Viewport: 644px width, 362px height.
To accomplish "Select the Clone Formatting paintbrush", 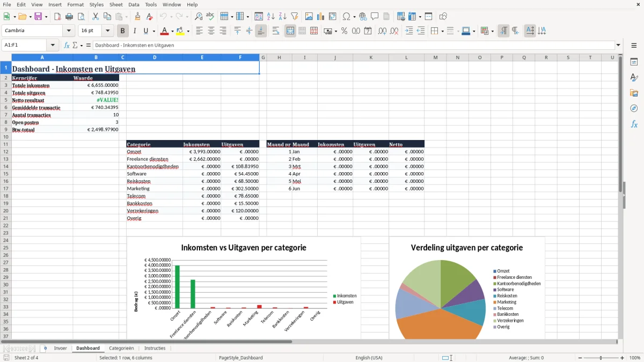I will 138,17.
